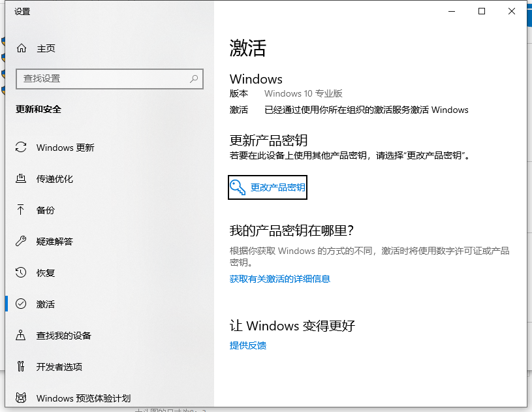Minimize the 设置 window
532x412 pixels.
click(452, 11)
